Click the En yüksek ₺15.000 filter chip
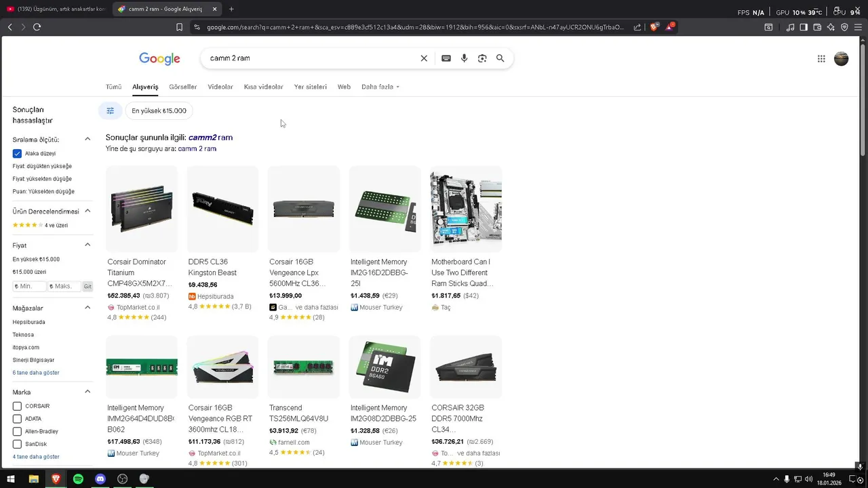868x488 pixels. [x=159, y=110]
